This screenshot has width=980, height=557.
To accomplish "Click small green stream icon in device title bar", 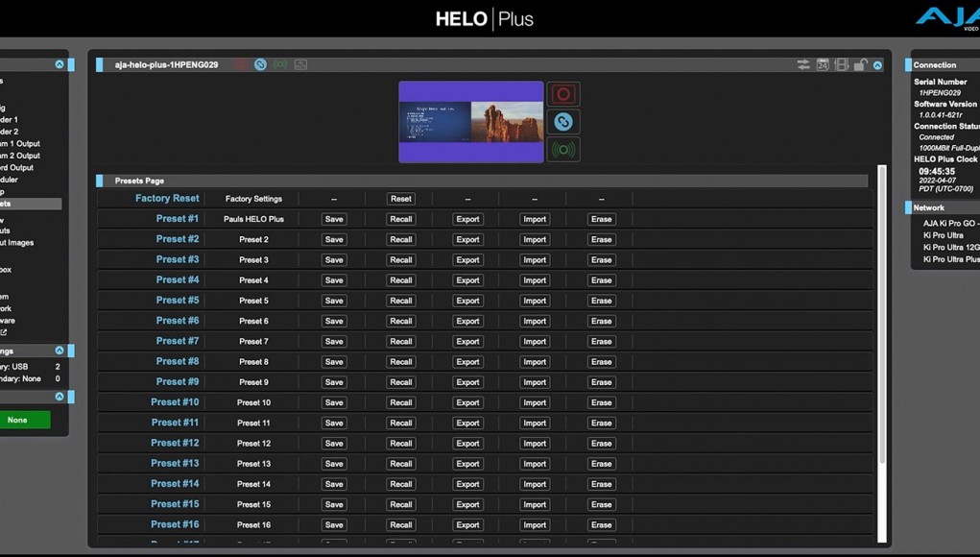I will [280, 64].
